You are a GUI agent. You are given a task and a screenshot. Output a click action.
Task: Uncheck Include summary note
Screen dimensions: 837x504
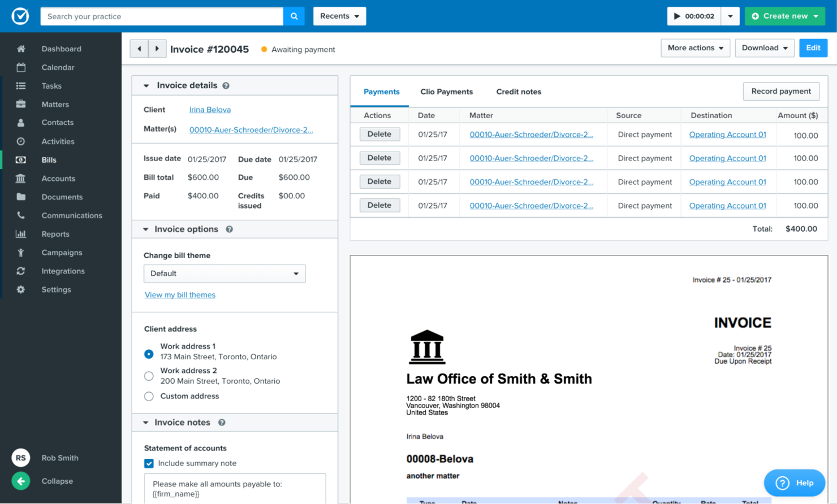pos(148,463)
